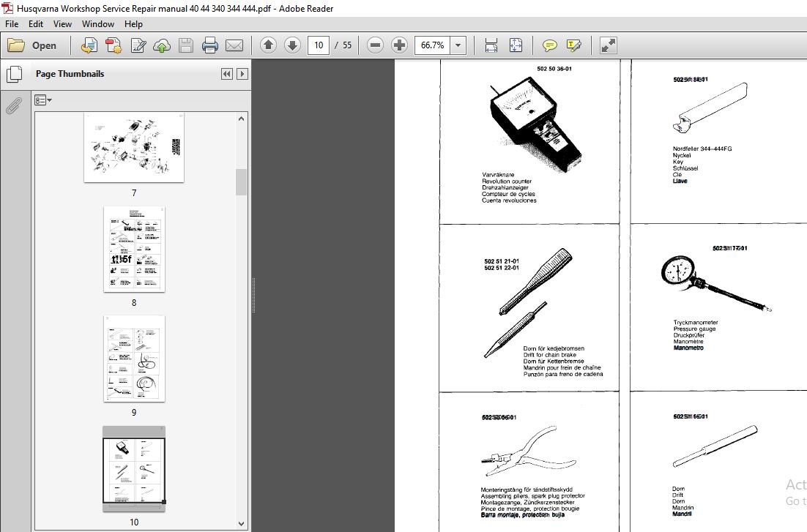Click the Send email envelope icon
807x532 pixels.
pyautogui.click(x=234, y=45)
